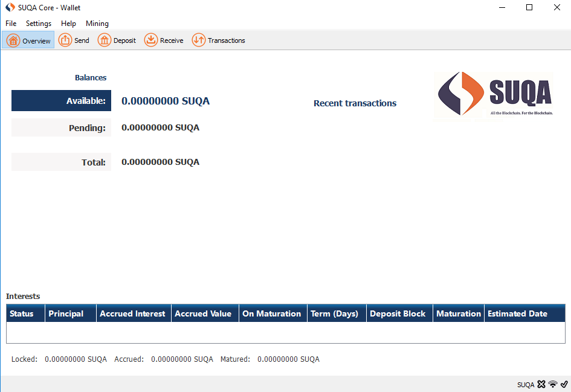This screenshot has width=571, height=392.
Task: Open the File menu
Action: coord(10,24)
